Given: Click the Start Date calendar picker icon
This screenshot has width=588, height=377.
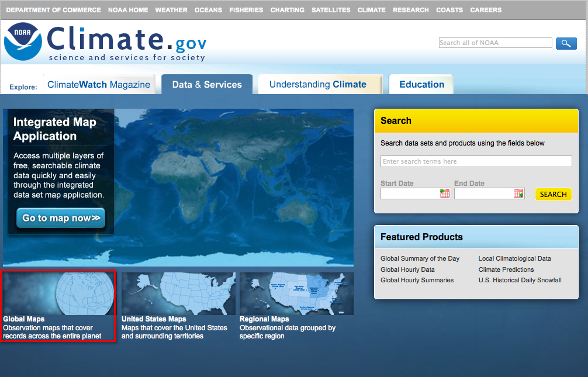Looking at the screenshot, I should pyautogui.click(x=444, y=193).
